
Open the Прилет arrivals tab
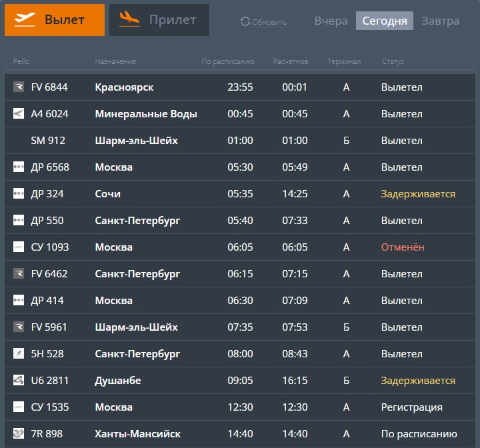click(x=159, y=20)
